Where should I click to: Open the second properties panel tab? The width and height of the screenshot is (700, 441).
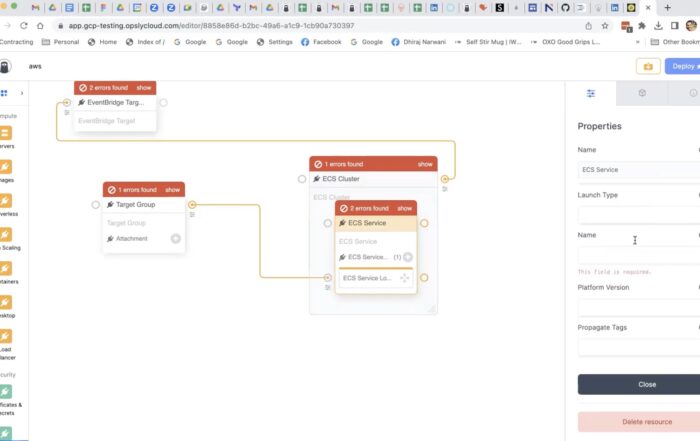tap(642, 93)
